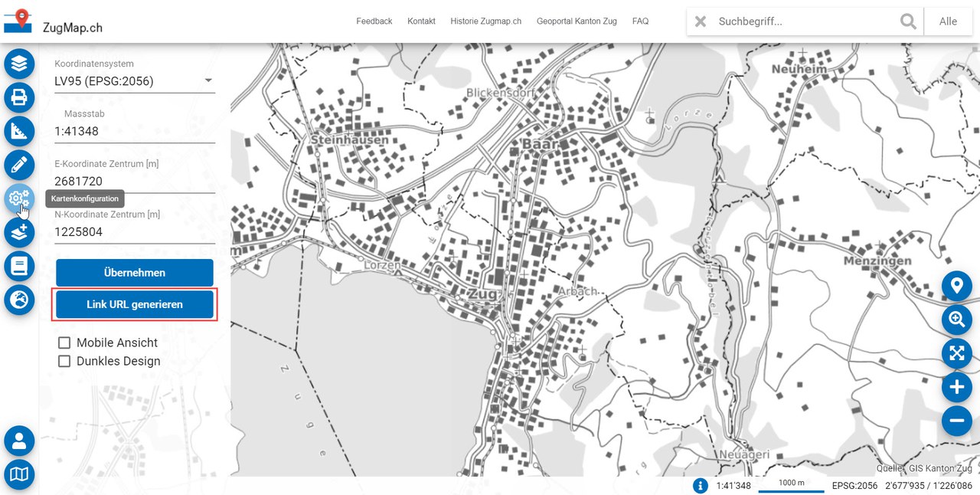This screenshot has height=495, width=980.
Task: Enable Mobile Ansicht checkbox
Action: (x=64, y=343)
